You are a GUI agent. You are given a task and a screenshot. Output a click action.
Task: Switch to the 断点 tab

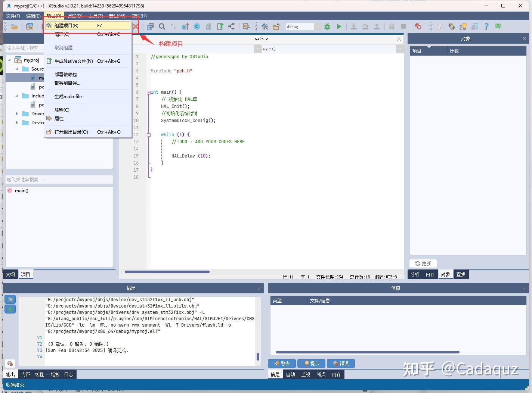pyautogui.click(x=321, y=374)
